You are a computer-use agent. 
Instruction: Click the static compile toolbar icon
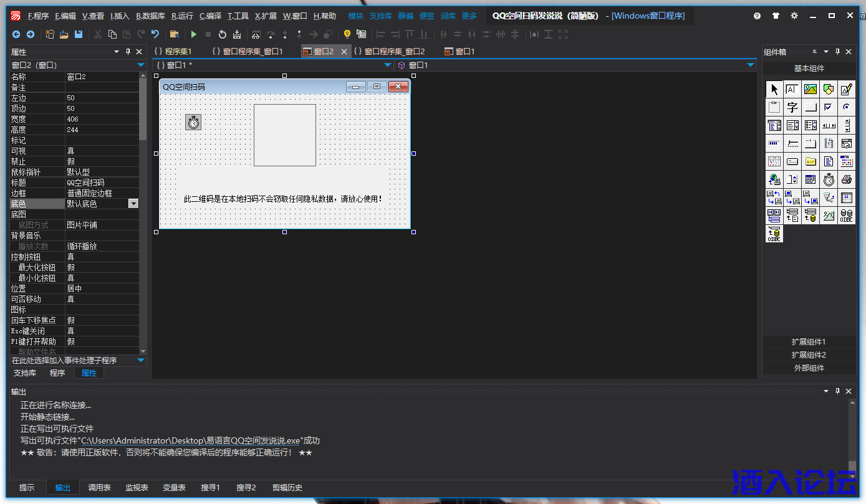click(x=238, y=36)
